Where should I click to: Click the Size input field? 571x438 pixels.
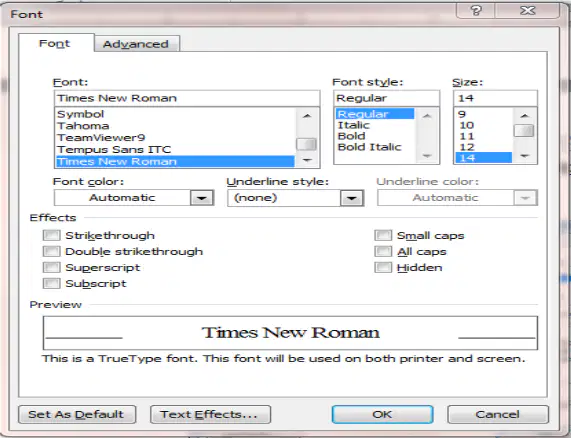pos(495,98)
